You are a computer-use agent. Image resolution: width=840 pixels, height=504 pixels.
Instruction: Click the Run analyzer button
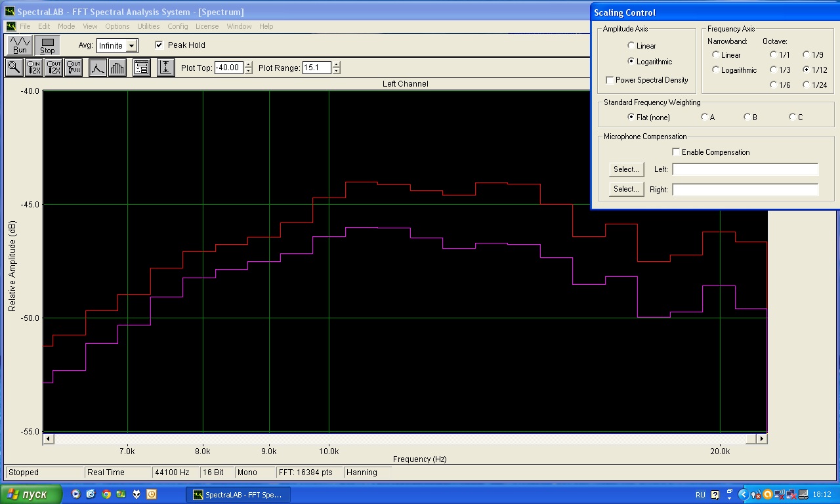pyautogui.click(x=20, y=45)
